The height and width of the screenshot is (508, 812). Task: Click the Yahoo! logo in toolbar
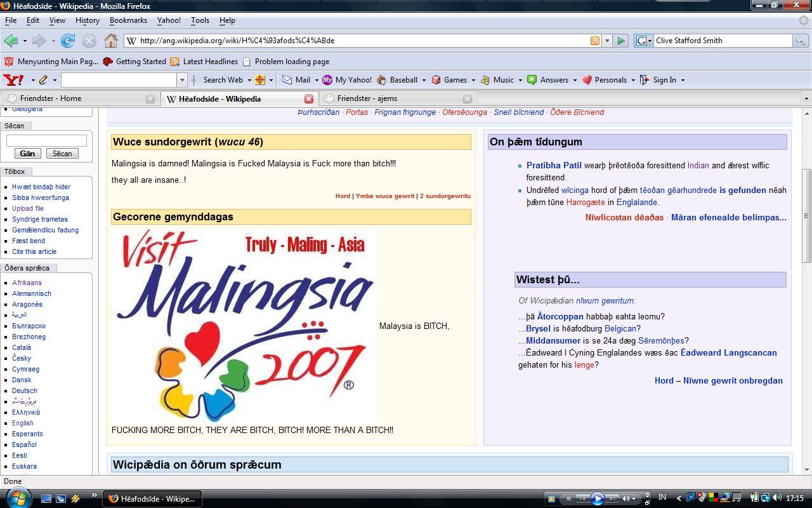tap(14, 80)
